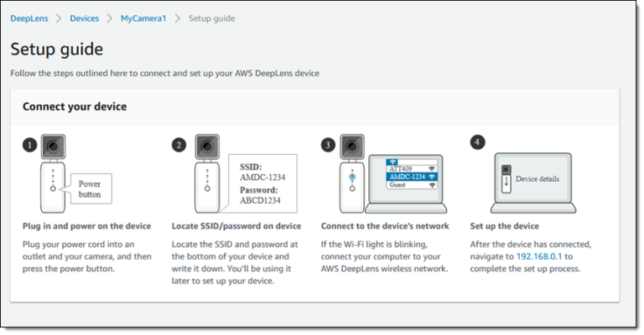Click ATT409 network in the Wi-Fi list
Viewport: 644px width, 335px height.
412,168
